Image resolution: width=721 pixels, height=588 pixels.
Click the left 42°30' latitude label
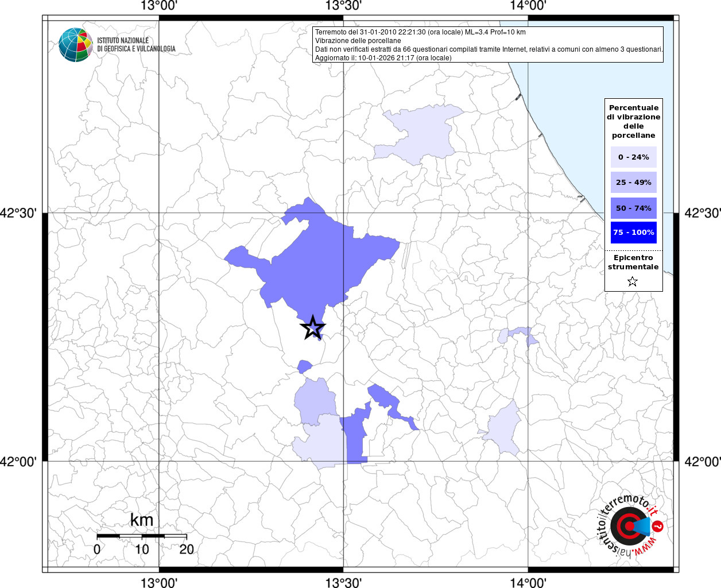coord(18,213)
